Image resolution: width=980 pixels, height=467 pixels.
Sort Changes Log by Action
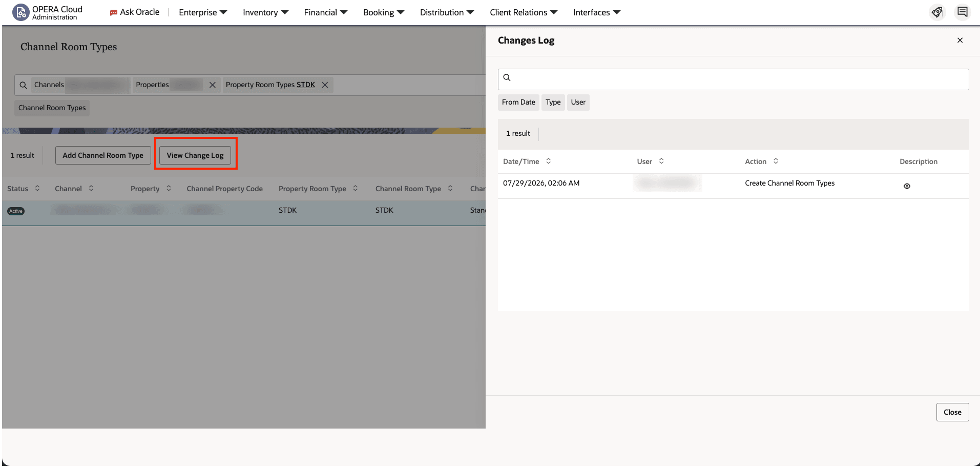776,161
